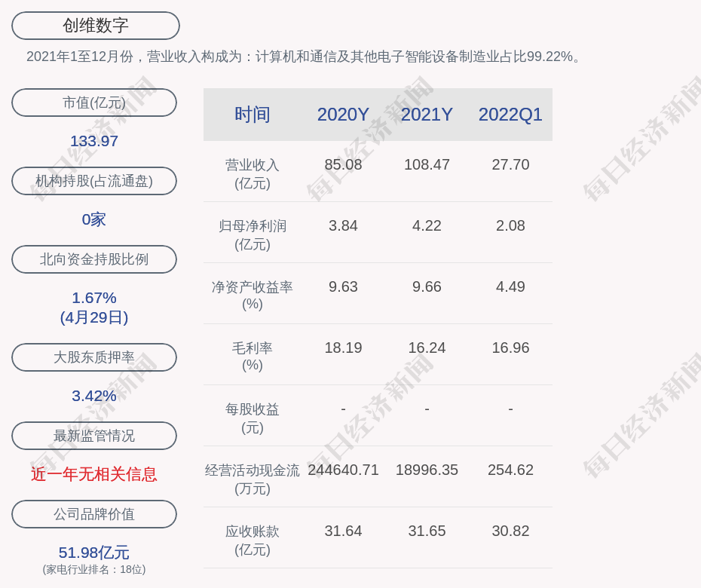Click the red 近一年无相关信息 text
The image size is (701, 588).
pos(94,474)
